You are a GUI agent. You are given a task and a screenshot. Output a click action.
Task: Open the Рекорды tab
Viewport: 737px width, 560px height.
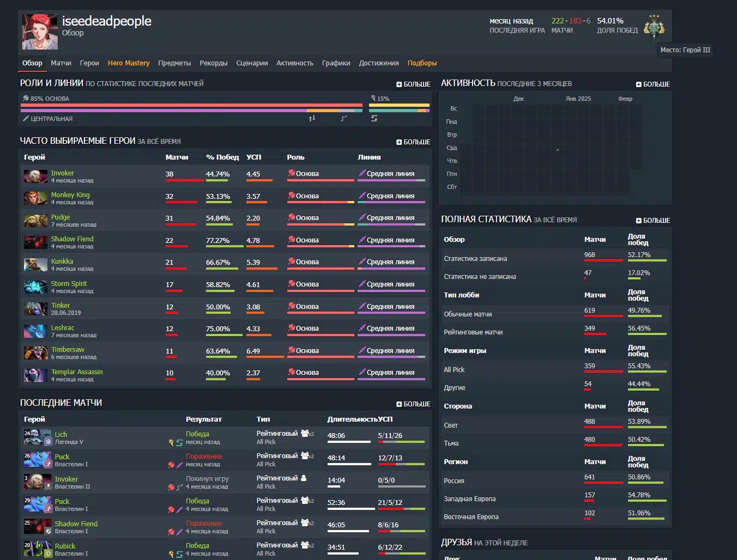pyautogui.click(x=214, y=63)
